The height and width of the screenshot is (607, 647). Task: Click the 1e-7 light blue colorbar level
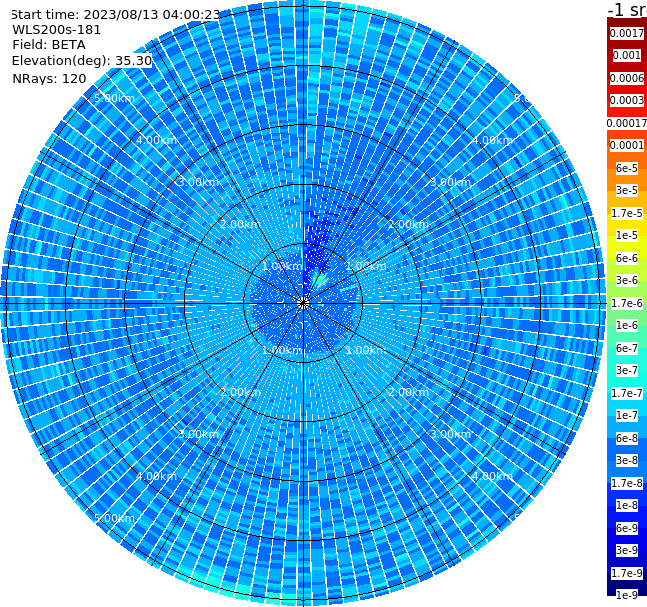pos(626,415)
